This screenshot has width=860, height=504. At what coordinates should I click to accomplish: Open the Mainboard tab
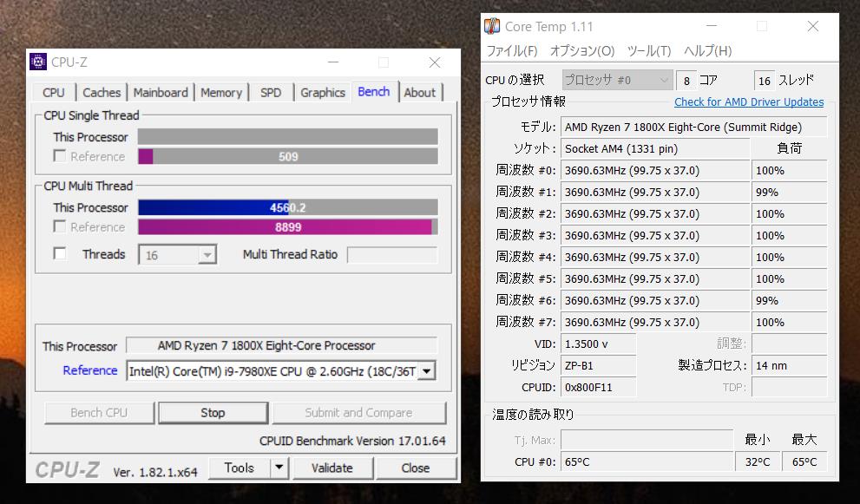coord(161,93)
